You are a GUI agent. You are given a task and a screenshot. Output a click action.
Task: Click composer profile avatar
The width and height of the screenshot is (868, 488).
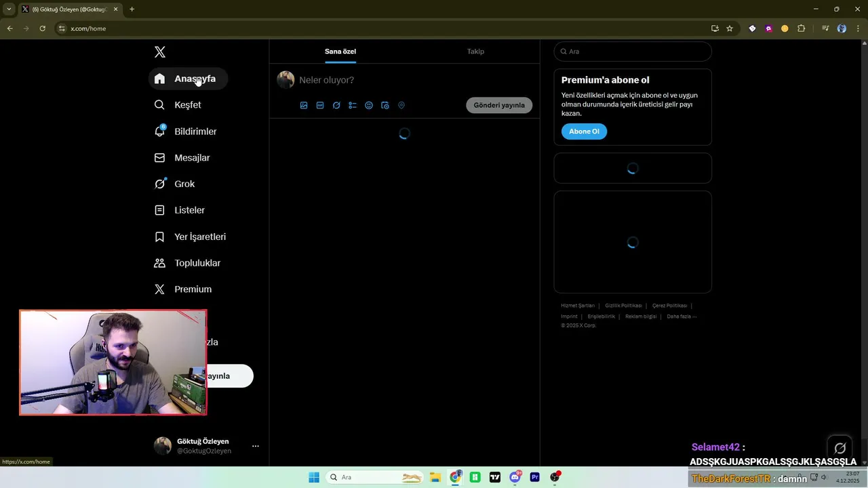(x=285, y=80)
